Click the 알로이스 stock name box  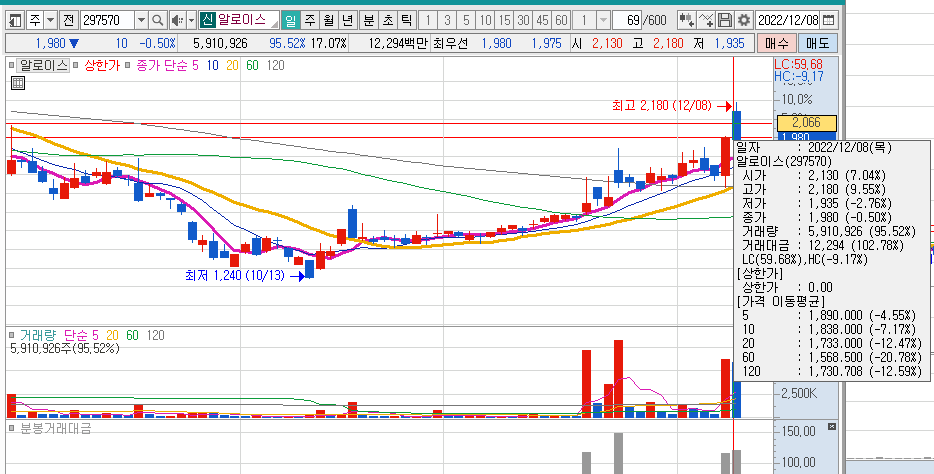point(247,20)
